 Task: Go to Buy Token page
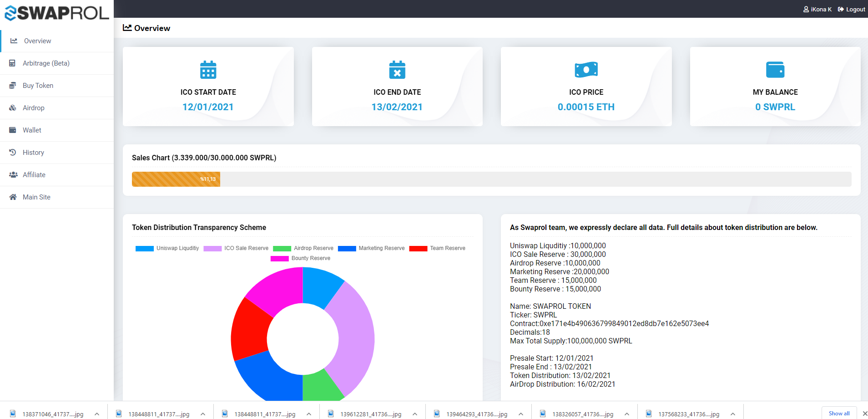pos(57,86)
